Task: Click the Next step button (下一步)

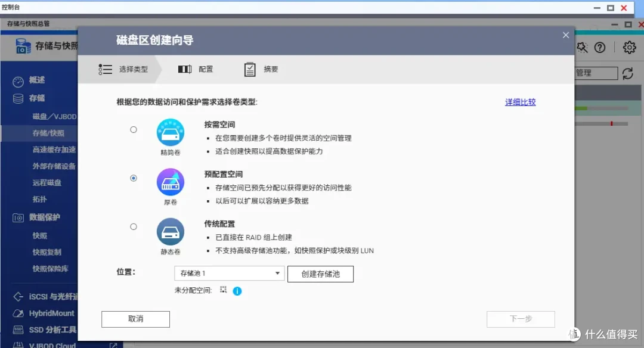Action: tap(521, 319)
